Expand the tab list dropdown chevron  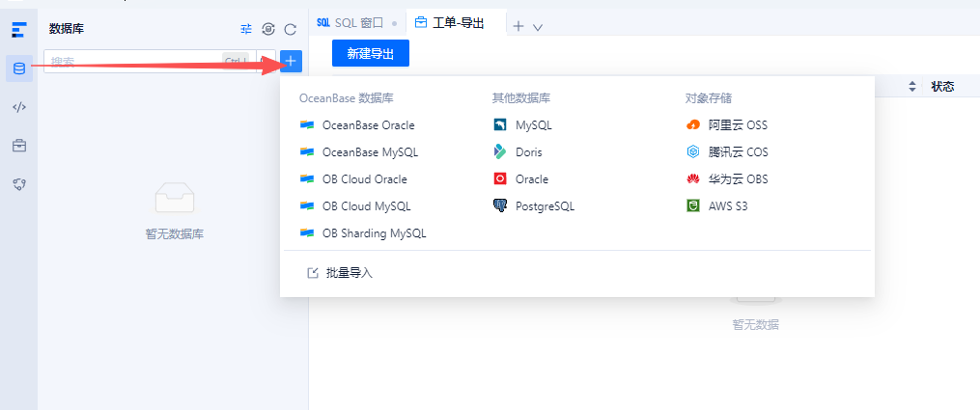(x=538, y=27)
